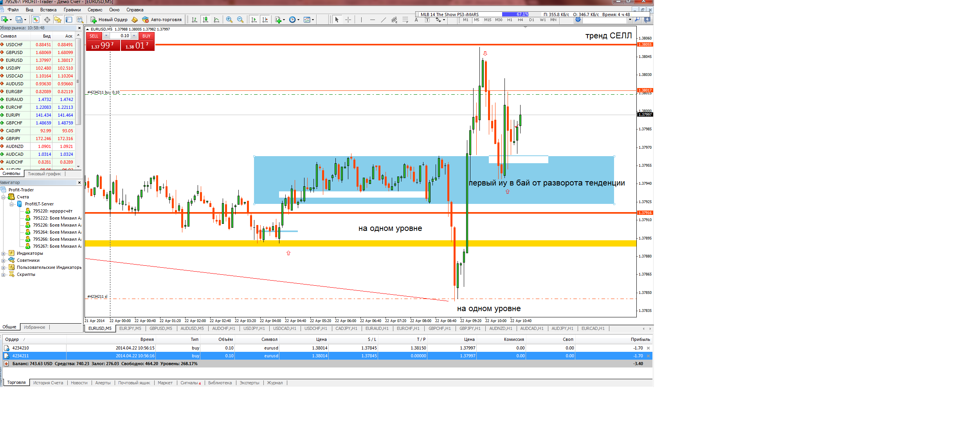Expand the Индикаторы tree node
The image size is (980, 425).
[3, 254]
